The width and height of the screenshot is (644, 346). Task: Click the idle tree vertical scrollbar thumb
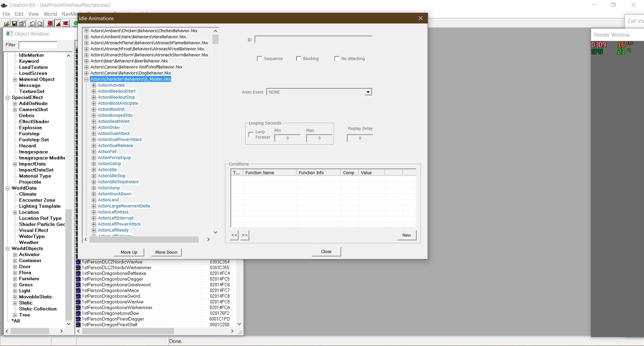pyautogui.click(x=215, y=39)
